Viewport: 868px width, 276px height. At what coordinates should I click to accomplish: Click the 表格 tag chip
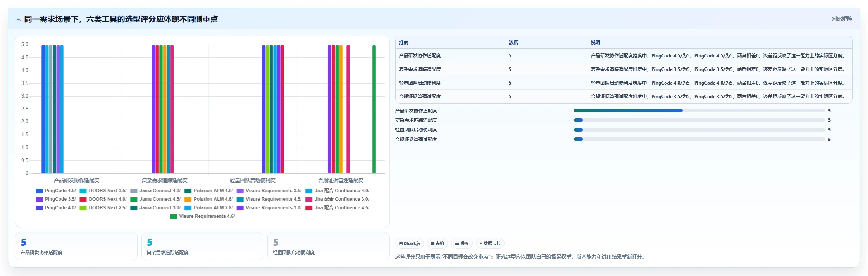(x=437, y=243)
